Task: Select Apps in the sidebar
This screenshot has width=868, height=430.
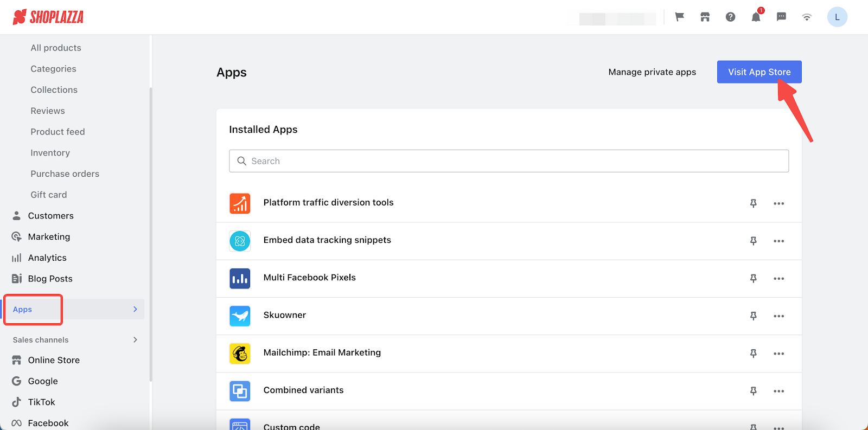Action: [22, 310]
